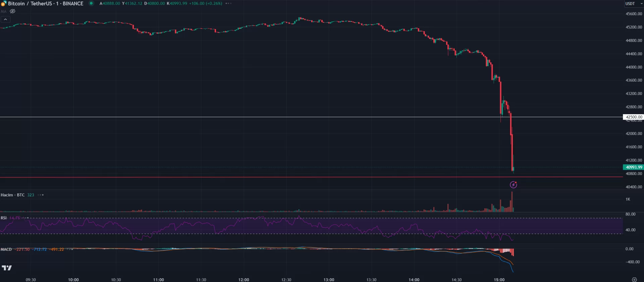Open more options for main symbol legend
Screen dimensions: 644x282
pos(228,3)
